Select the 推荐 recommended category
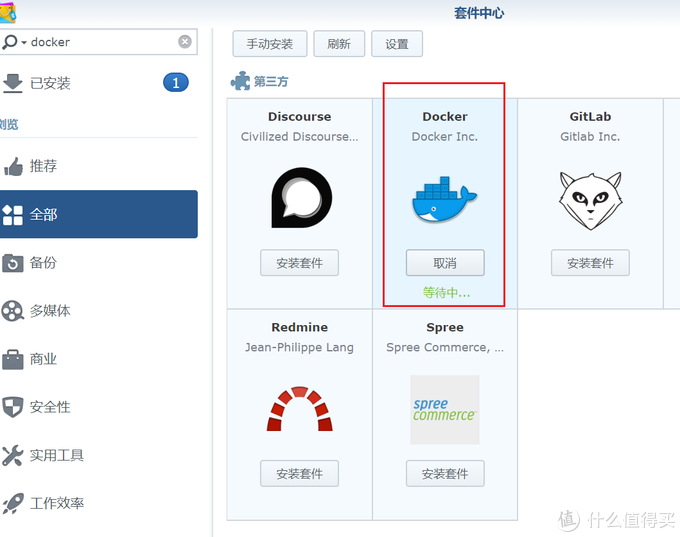The height and width of the screenshot is (537, 680). pos(43,166)
